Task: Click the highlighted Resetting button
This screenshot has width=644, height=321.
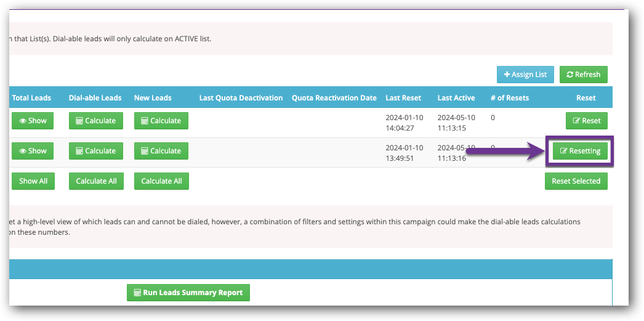Action: click(x=580, y=151)
